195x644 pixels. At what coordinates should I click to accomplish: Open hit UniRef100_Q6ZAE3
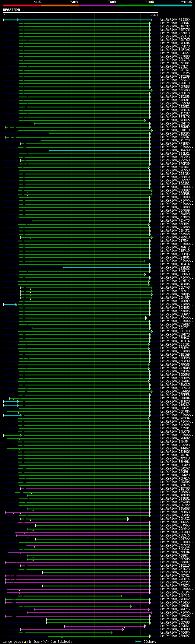click(x=175, y=33)
